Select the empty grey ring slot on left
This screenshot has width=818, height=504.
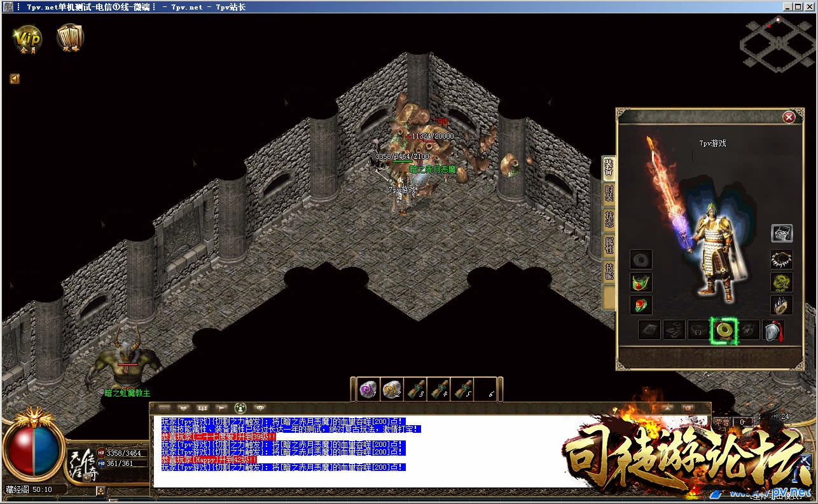point(641,260)
